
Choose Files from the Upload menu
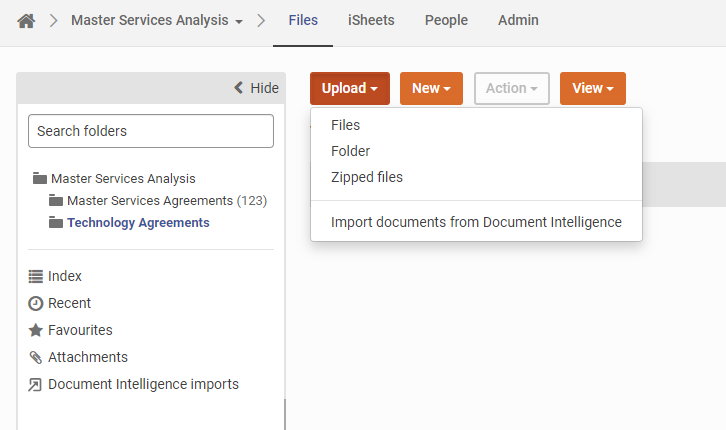click(x=345, y=125)
